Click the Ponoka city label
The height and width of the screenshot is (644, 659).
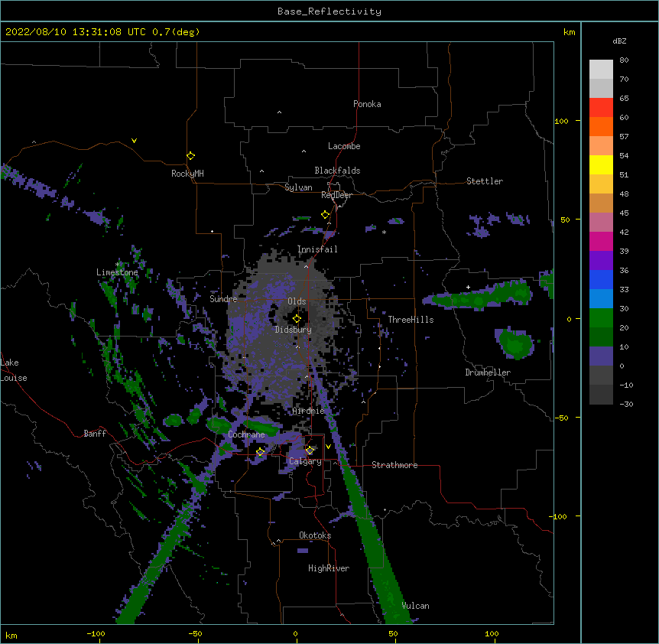tap(367, 104)
